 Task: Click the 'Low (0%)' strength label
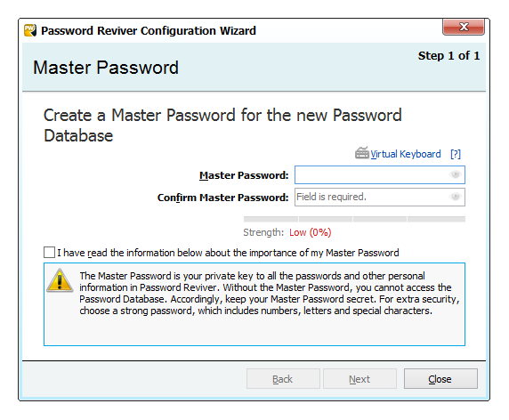click(x=310, y=232)
